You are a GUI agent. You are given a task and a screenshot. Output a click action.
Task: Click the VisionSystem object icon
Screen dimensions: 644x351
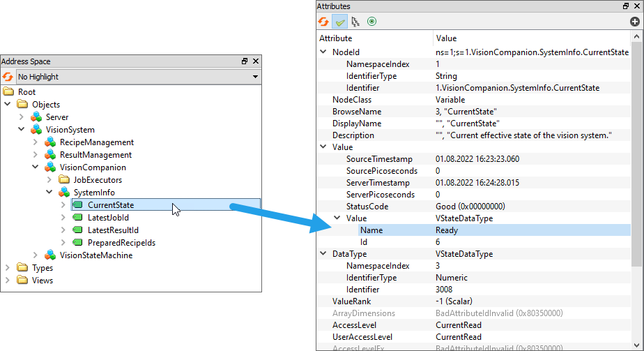point(36,130)
